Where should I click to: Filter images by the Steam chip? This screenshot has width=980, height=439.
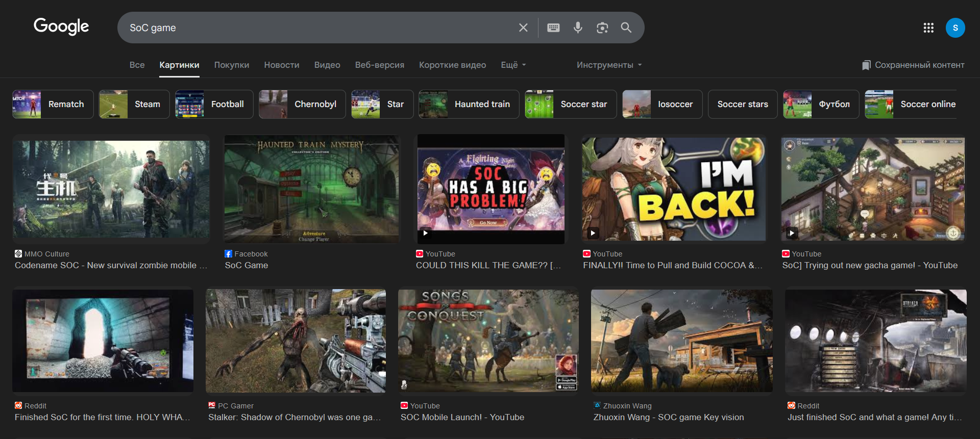tap(134, 104)
